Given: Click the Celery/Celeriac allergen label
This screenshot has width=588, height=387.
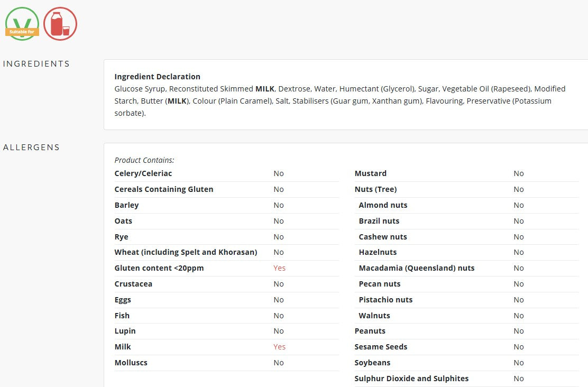Looking at the screenshot, I should [143, 173].
